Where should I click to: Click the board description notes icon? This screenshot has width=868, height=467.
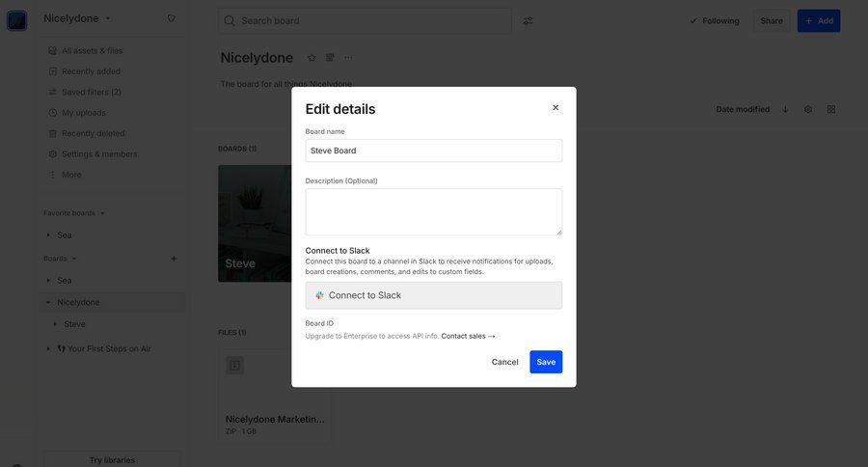(x=330, y=58)
